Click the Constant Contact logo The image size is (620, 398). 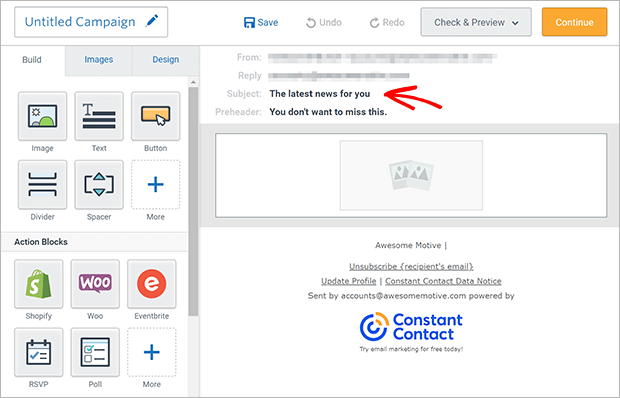[411, 327]
